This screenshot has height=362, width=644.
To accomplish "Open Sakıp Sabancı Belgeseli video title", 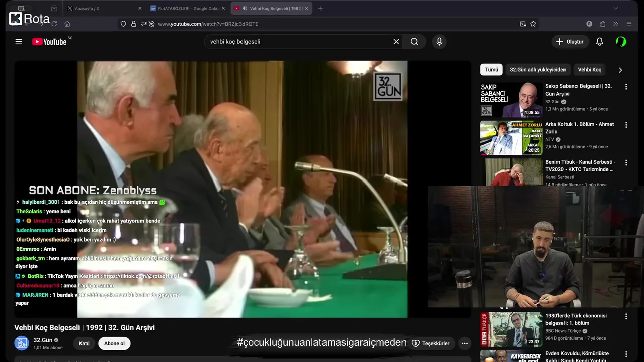I will (579, 90).
